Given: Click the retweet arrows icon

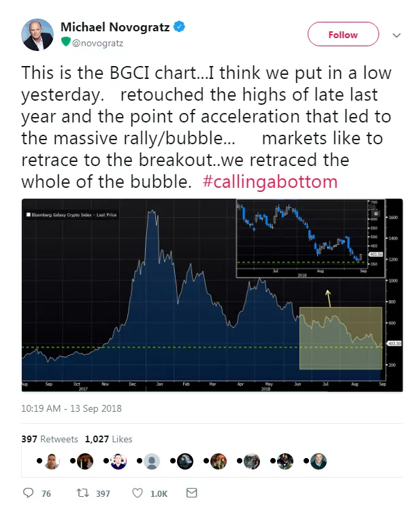Looking at the screenshot, I should (82, 493).
